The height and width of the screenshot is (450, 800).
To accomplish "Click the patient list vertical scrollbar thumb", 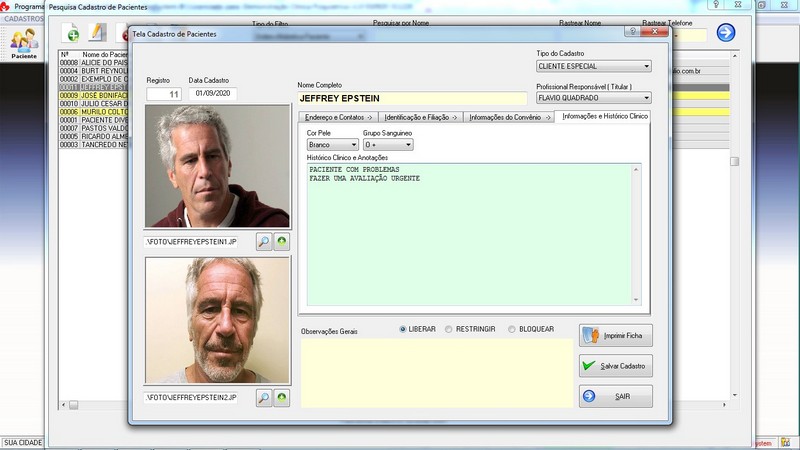I will click(x=734, y=161).
